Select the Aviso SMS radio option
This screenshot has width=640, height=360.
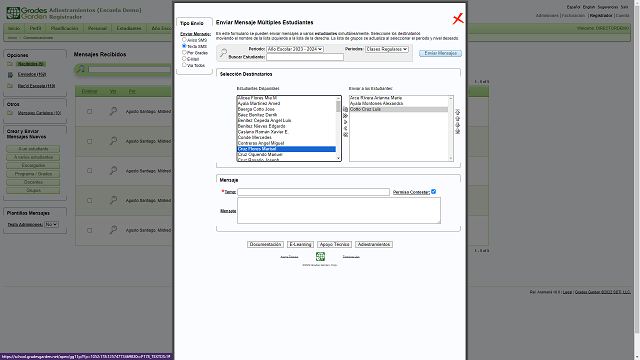(x=184, y=40)
